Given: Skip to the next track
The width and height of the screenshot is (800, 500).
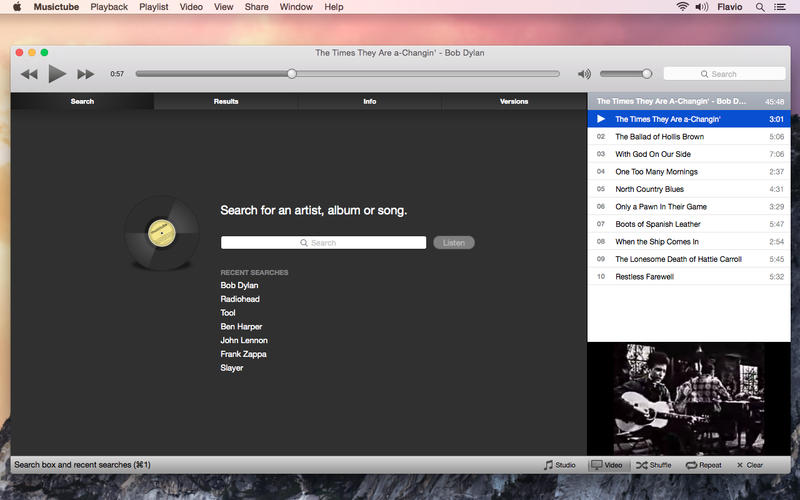Looking at the screenshot, I should point(86,74).
